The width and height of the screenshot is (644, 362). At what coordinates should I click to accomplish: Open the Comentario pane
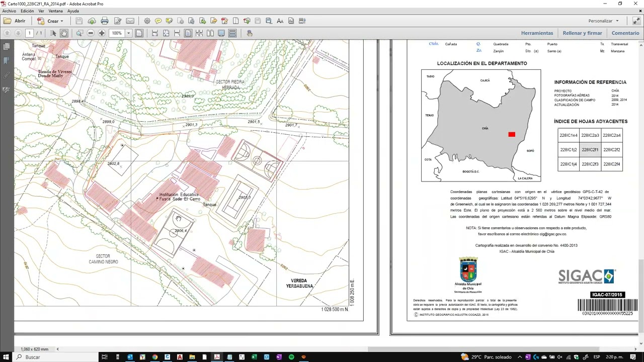pyautogui.click(x=625, y=33)
